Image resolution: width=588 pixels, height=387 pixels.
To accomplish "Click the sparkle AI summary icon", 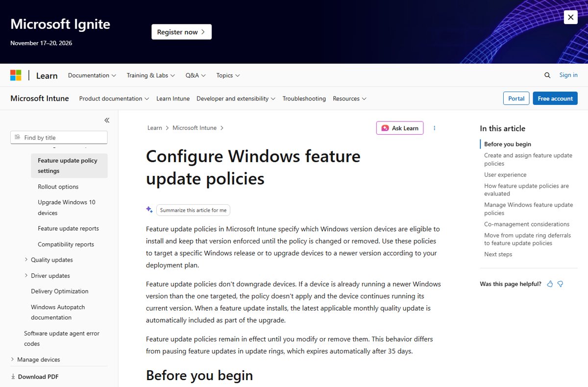I will pos(149,210).
